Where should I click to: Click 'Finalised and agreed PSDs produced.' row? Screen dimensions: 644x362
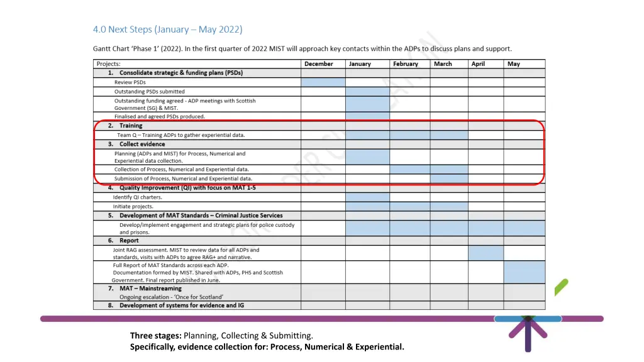(x=319, y=116)
